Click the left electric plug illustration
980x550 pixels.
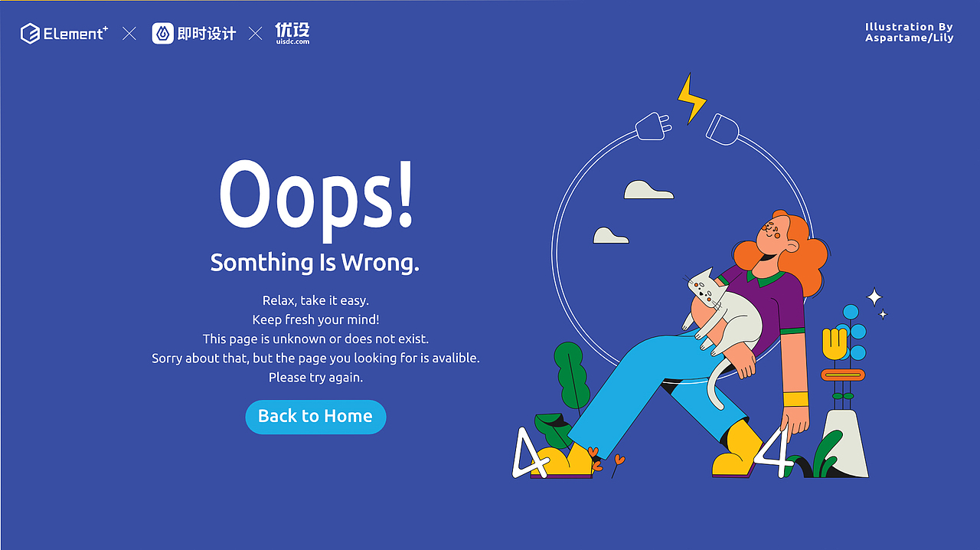tap(652, 127)
